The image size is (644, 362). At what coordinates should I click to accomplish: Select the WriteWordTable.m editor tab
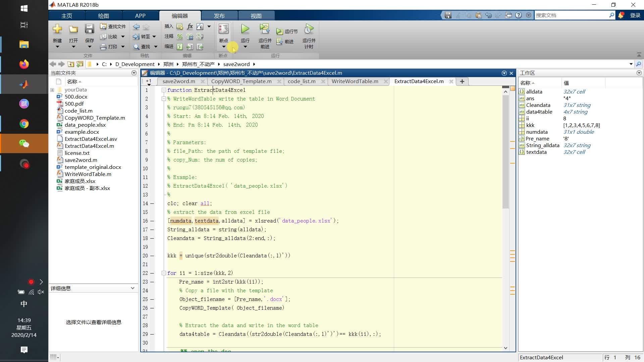pos(355,81)
